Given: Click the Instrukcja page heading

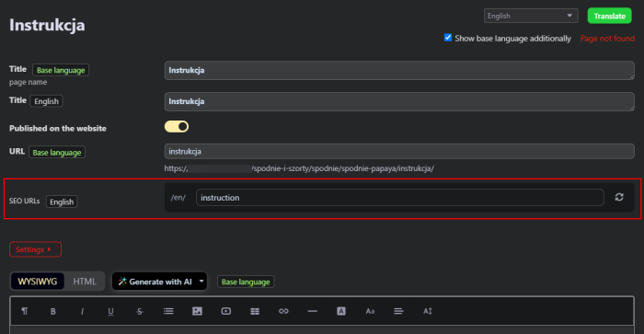Looking at the screenshot, I should 47,25.
